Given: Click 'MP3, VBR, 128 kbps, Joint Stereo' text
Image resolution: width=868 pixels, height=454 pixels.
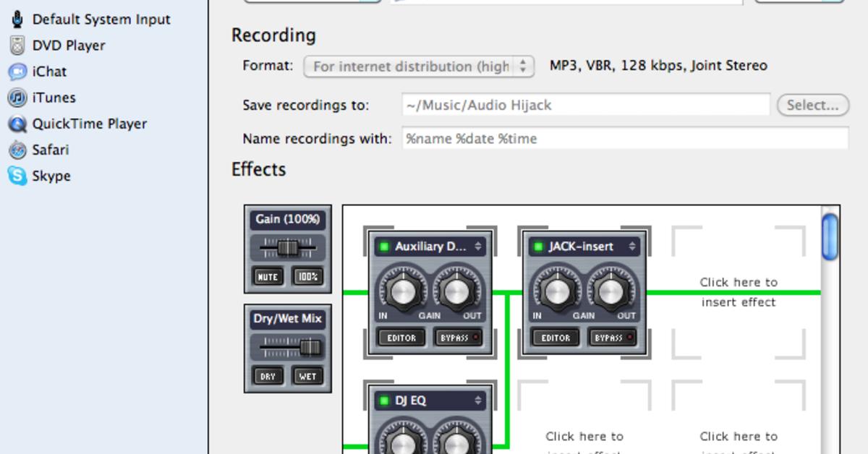Looking at the screenshot, I should tap(658, 66).
